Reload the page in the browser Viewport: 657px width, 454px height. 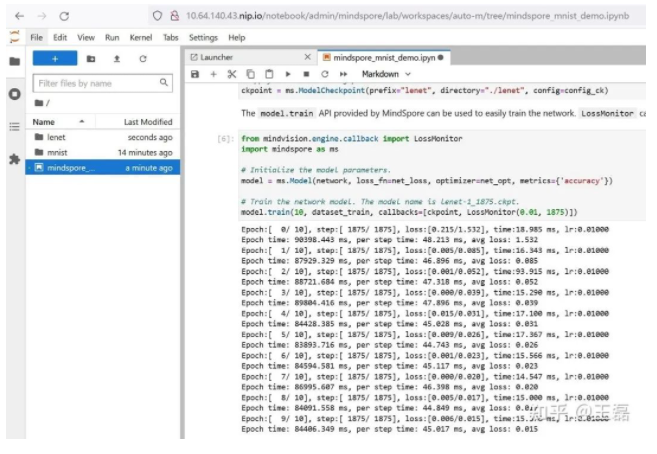(x=63, y=15)
